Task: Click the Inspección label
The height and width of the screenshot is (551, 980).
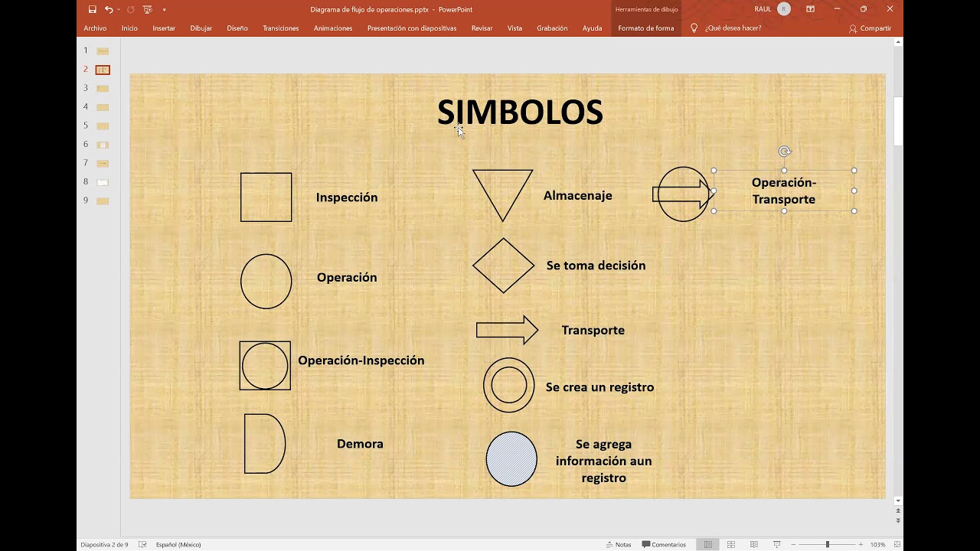Action: click(347, 197)
